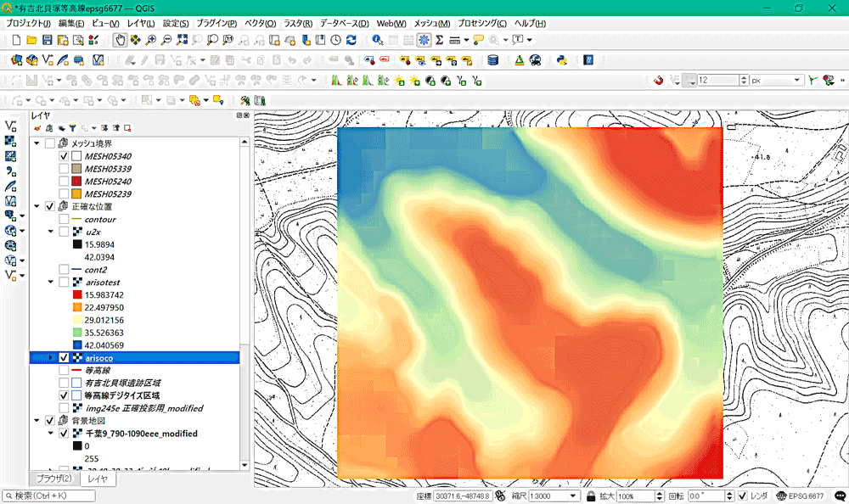
Task: Enable the contour layer checkbox
Action: click(64, 219)
